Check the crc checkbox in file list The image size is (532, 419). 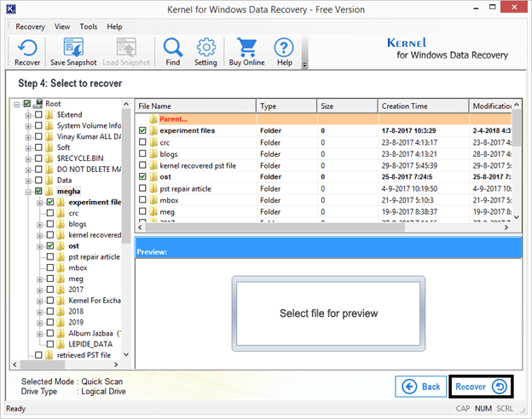coord(142,142)
